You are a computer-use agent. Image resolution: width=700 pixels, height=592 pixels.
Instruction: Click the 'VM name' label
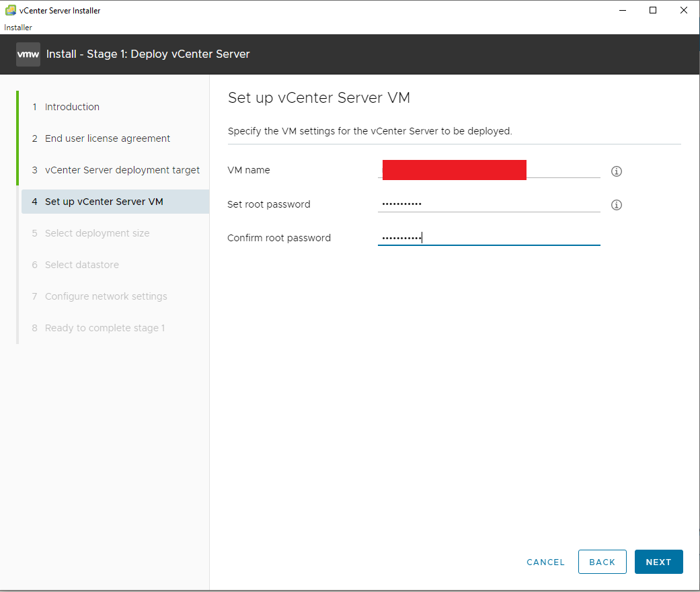click(x=249, y=170)
